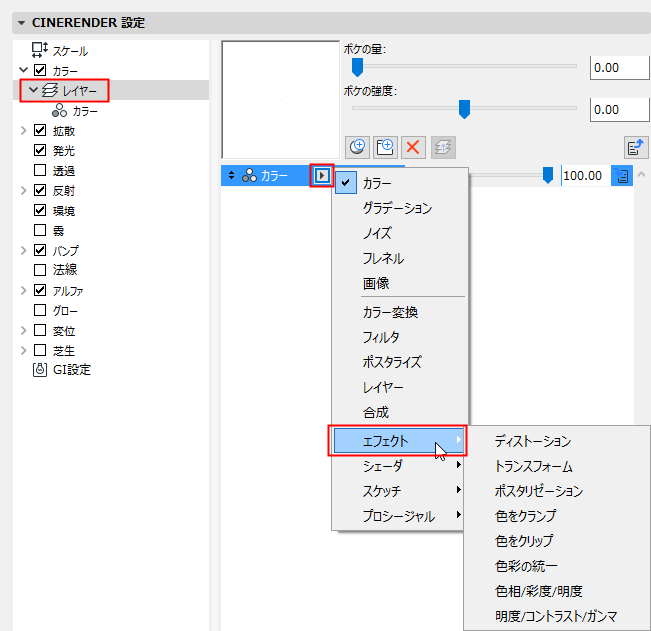Screen dimensions: 651x631
Task: Select トランスフォーム in the effect submenu
Action: coord(534,466)
